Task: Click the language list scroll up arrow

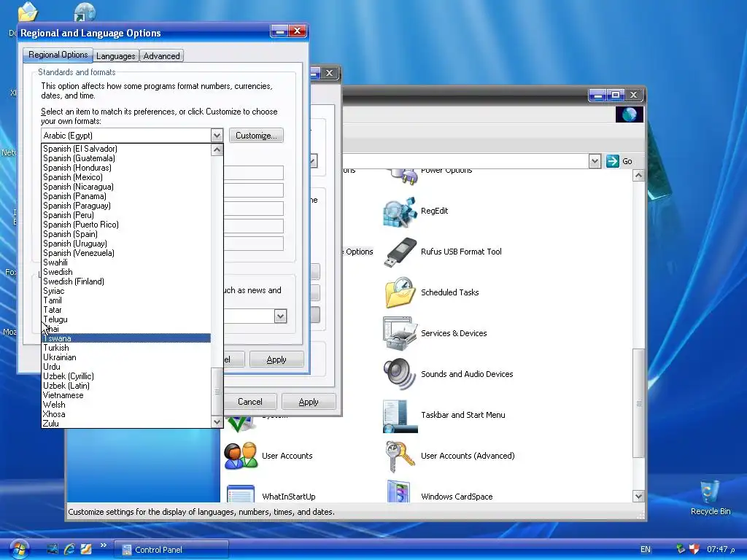Action: (x=217, y=150)
